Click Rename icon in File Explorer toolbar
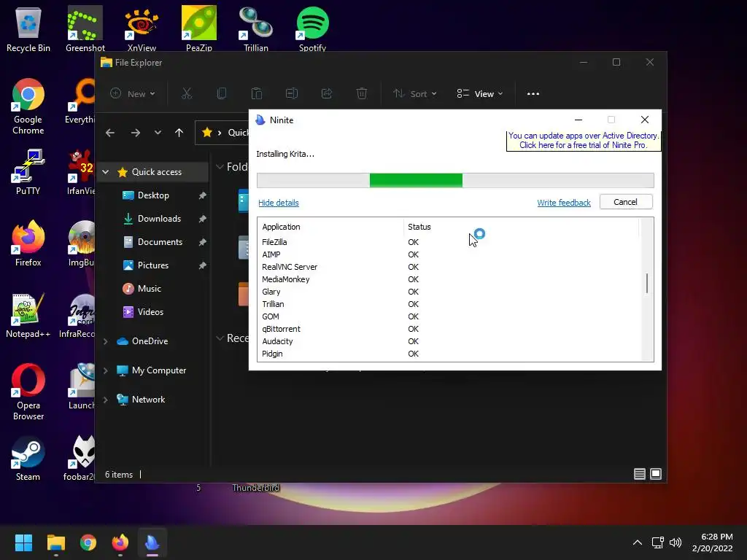Viewport: 747px width, 560px height. click(292, 93)
